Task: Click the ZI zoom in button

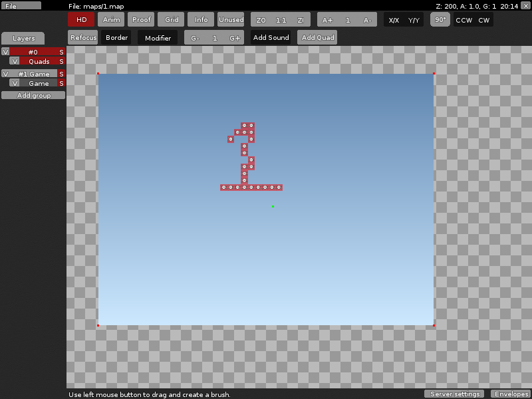Action: pyautogui.click(x=301, y=20)
